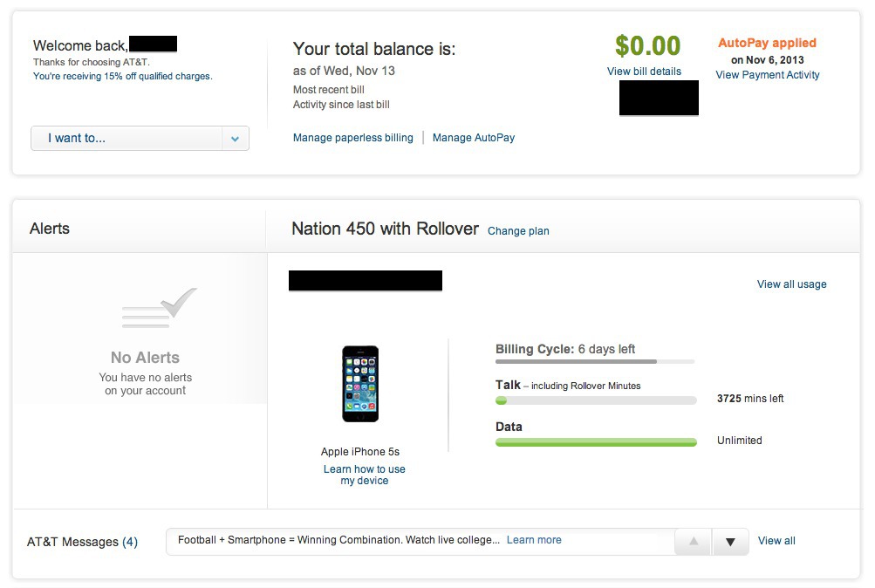Open Manage AutoPay link

(473, 138)
